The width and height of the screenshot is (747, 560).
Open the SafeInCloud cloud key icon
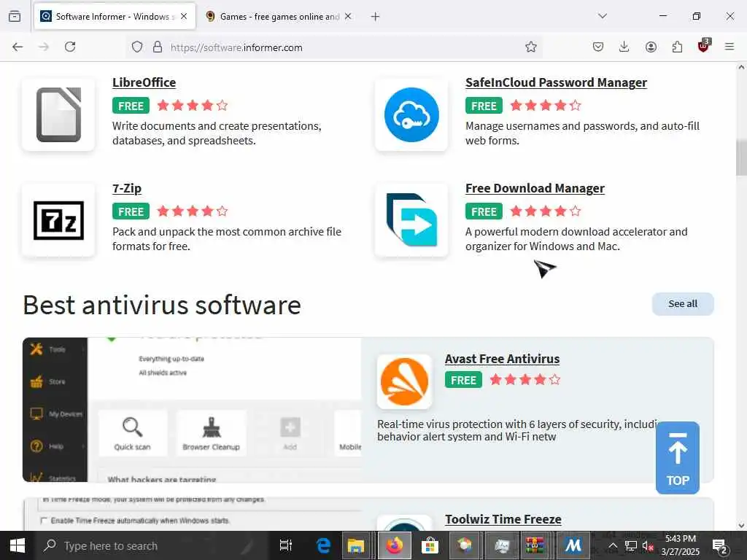click(411, 114)
